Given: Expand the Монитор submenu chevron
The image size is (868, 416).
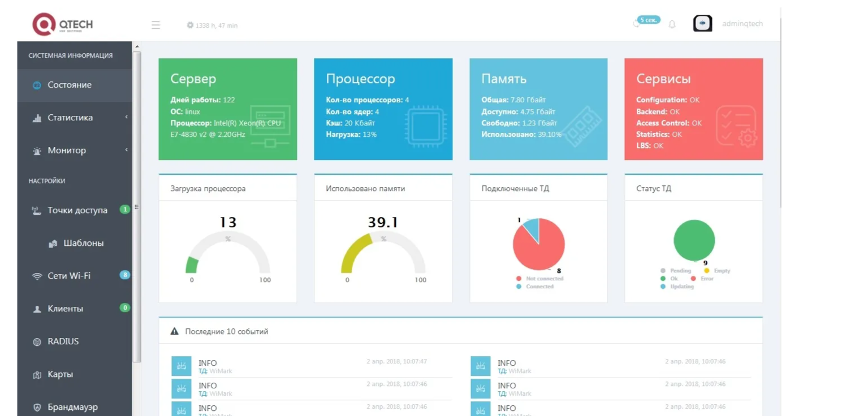Looking at the screenshot, I should [126, 150].
